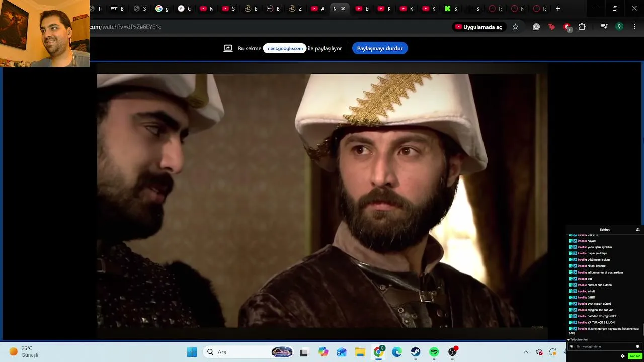Image resolution: width=644 pixels, height=362 pixels.
Task: Open Steam from the taskbar
Action: point(416,352)
